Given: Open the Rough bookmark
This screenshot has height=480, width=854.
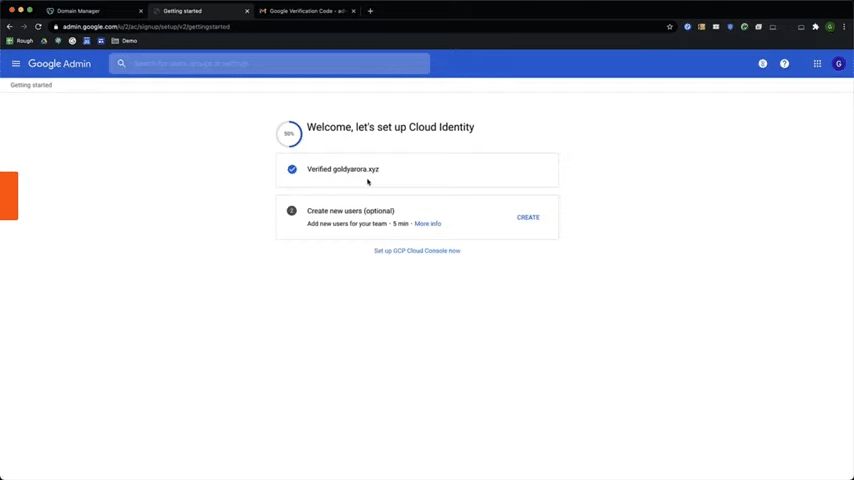Looking at the screenshot, I should click(x=20, y=41).
